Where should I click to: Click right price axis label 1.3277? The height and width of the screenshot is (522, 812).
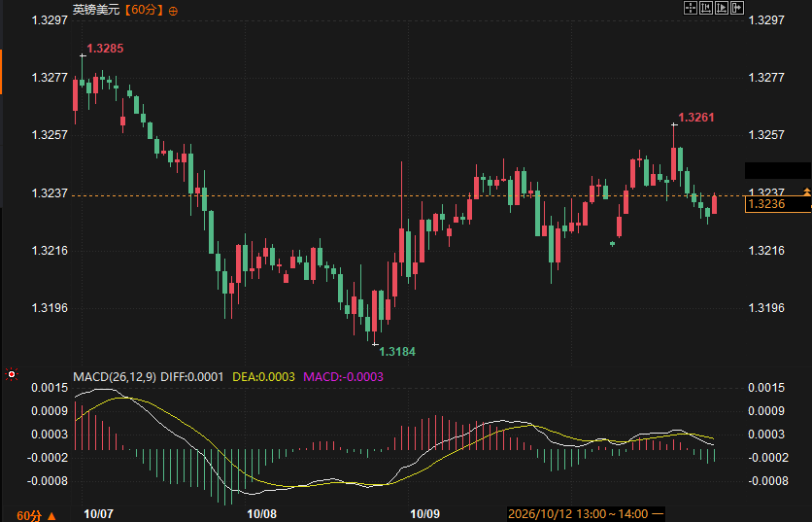coord(766,78)
